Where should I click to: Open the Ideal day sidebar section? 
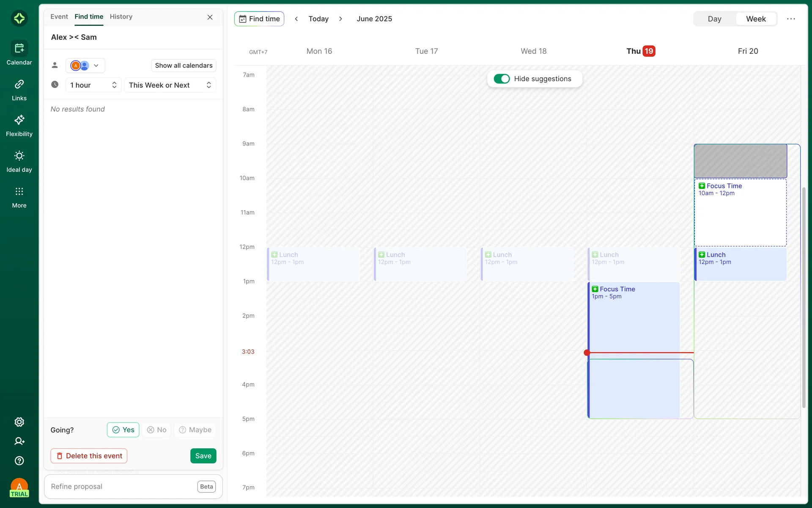pyautogui.click(x=19, y=161)
